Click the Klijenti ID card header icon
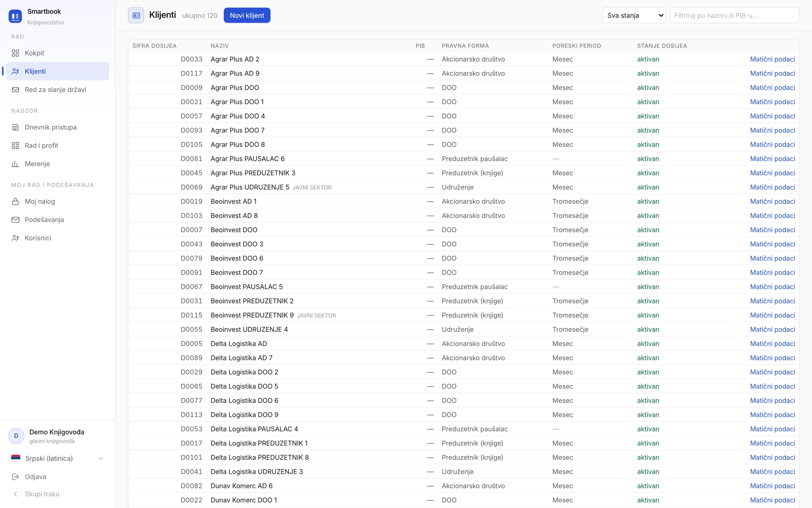Image resolution: width=812 pixels, height=508 pixels. coord(136,15)
